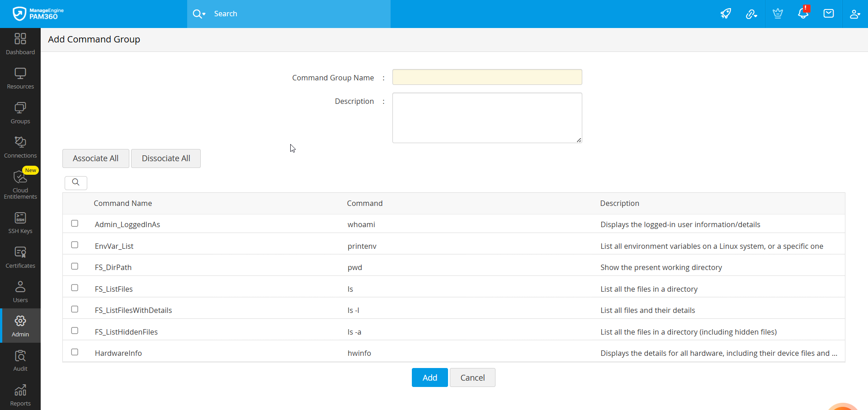The width and height of the screenshot is (868, 410).
Task: Open Certificates in the sidebar
Action: (20, 257)
